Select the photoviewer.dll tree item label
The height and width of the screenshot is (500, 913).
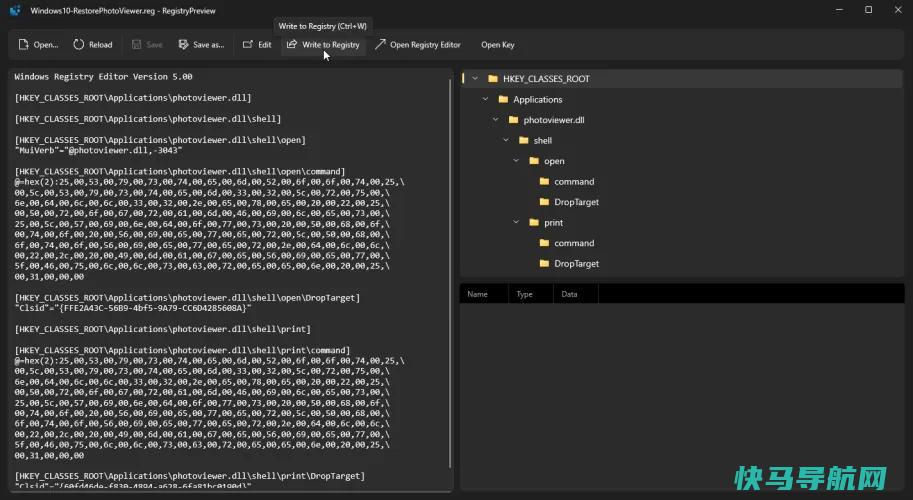[x=554, y=120]
